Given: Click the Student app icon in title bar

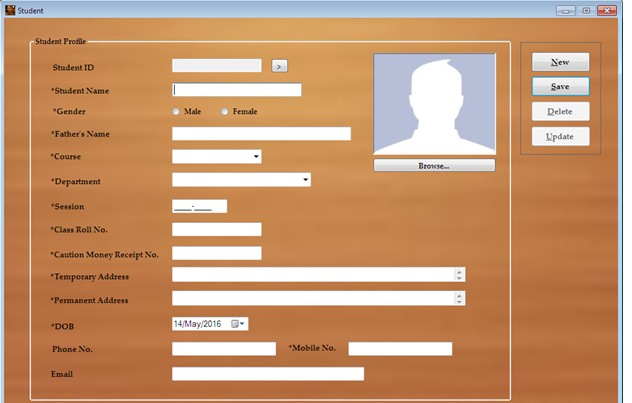Looking at the screenshot, I should tap(10, 10).
